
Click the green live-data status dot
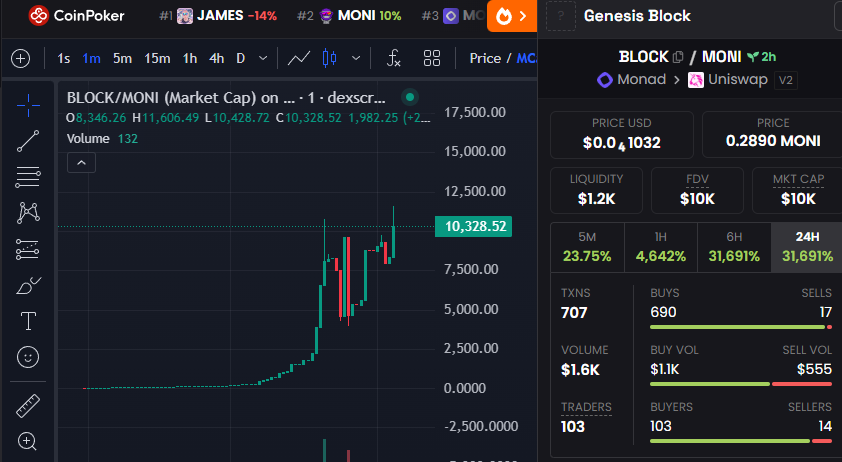tap(410, 97)
